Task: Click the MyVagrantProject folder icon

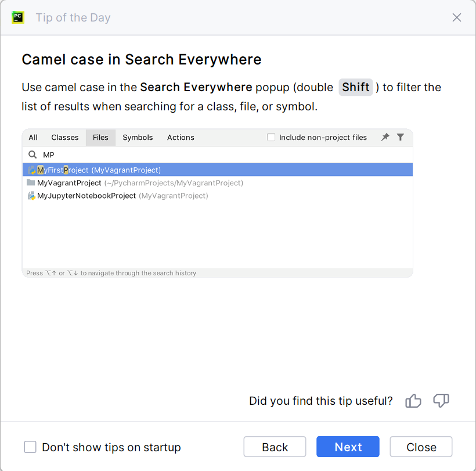Action: point(31,183)
